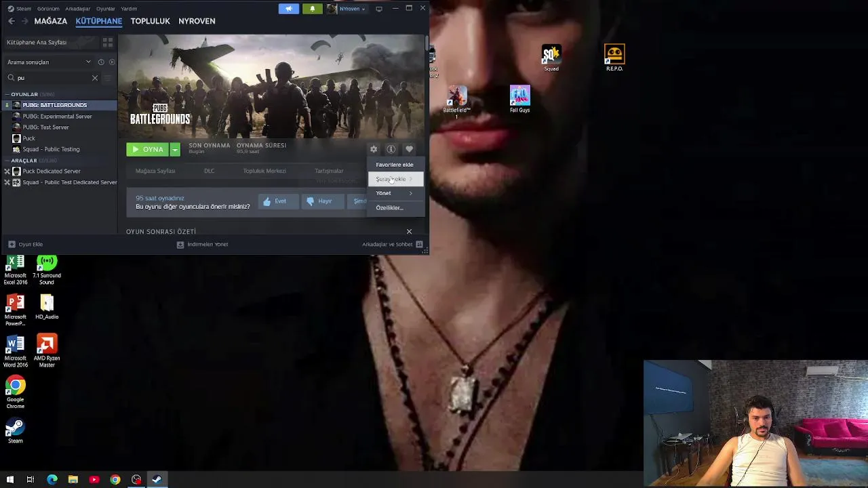Screen dimensions: 868x488
Task: Open the DLC link
Action: 210,171
